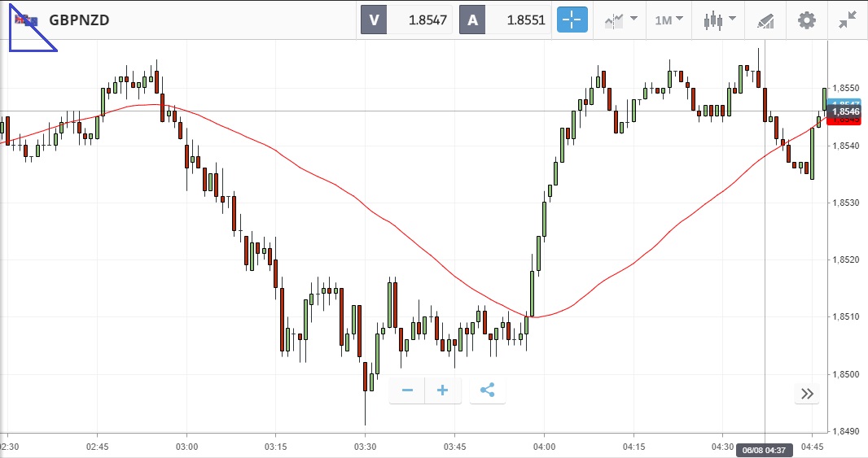Click the 1,8520 price axis level
This screenshot has width=868, height=458.
point(845,260)
